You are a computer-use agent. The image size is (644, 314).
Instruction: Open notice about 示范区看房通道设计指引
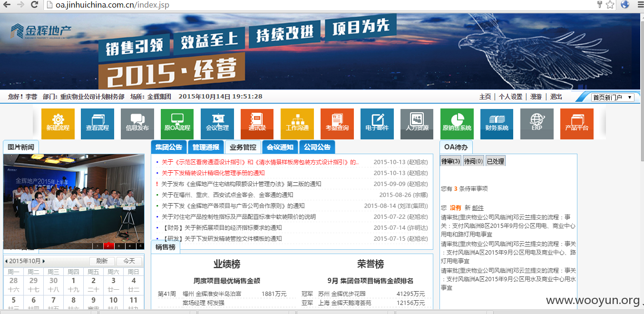click(x=260, y=162)
